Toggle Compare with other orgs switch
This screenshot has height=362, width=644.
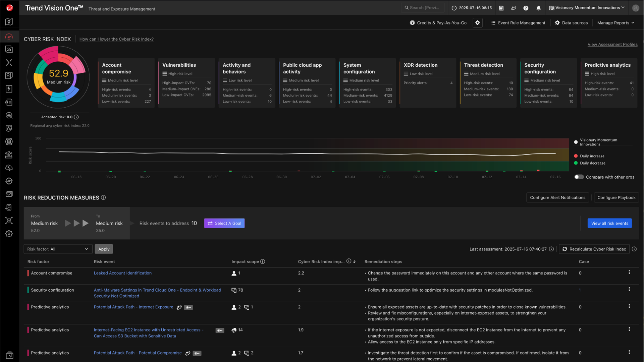pos(579,177)
